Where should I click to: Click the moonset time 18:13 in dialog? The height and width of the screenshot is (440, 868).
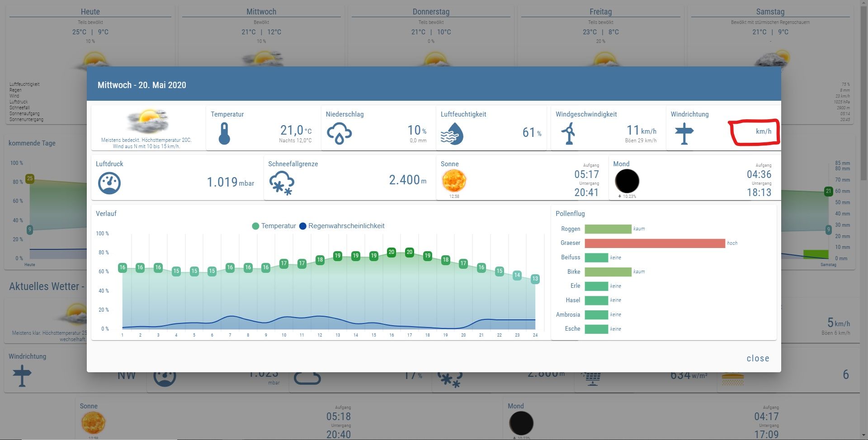coord(759,192)
